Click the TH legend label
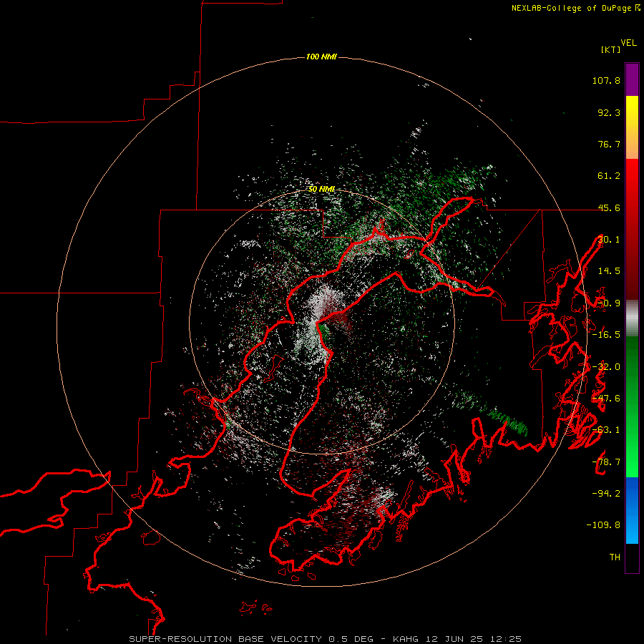 615,557
